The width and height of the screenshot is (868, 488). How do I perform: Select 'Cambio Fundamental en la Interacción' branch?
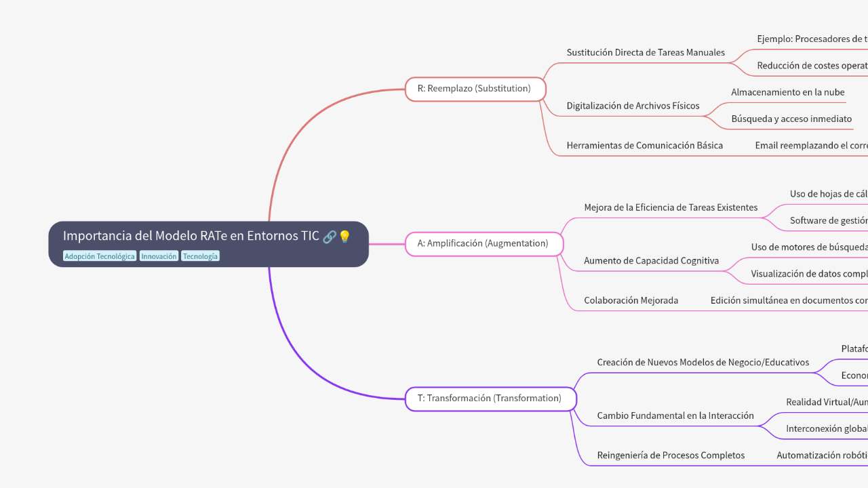[x=675, y=416]
